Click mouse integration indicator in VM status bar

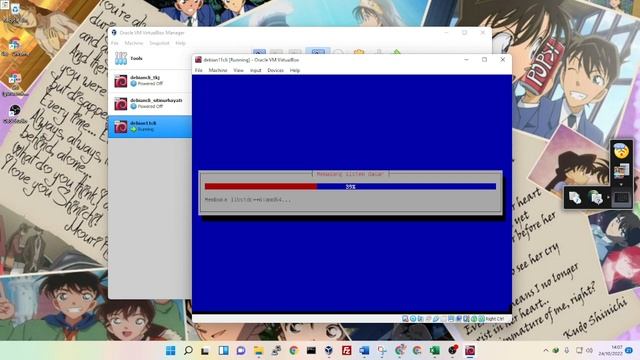[474, 318]
